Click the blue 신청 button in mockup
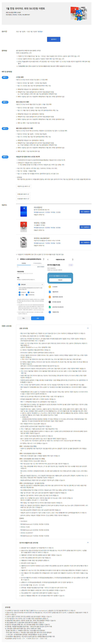This screenshot has width=93, height=644. tap(38, 318)
